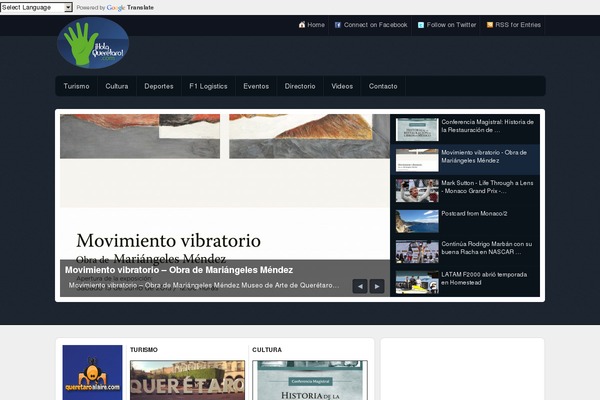Click 'LATAM F2000 abrió temporada' title

pyautogui.click(x=484, y=274)
